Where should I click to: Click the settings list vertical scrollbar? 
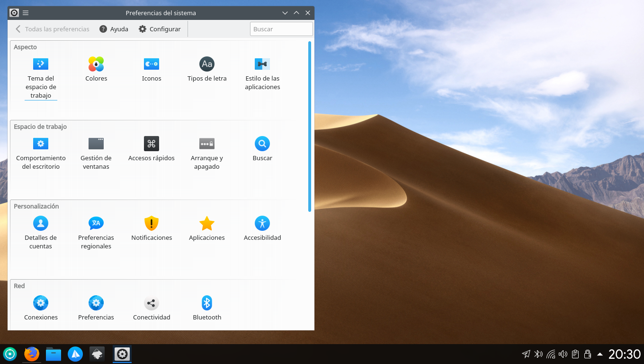click(310, 126)
